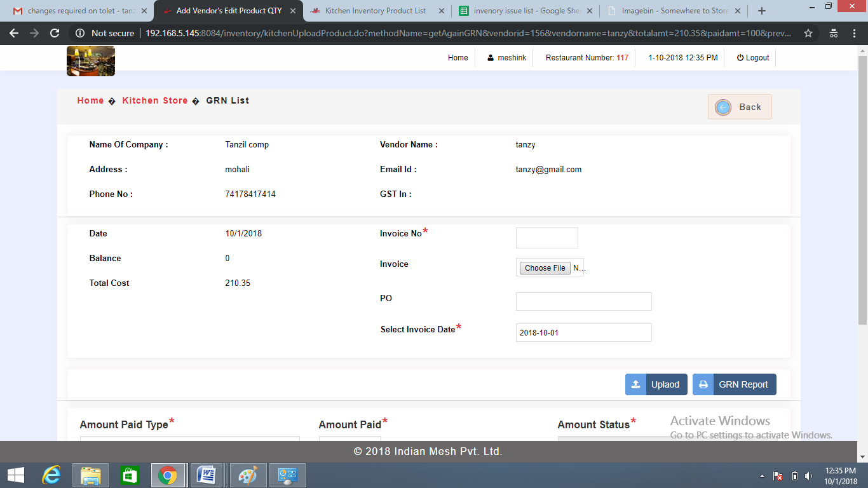
Task: Click the Uplaod button
Action: (x=656, y=384)
